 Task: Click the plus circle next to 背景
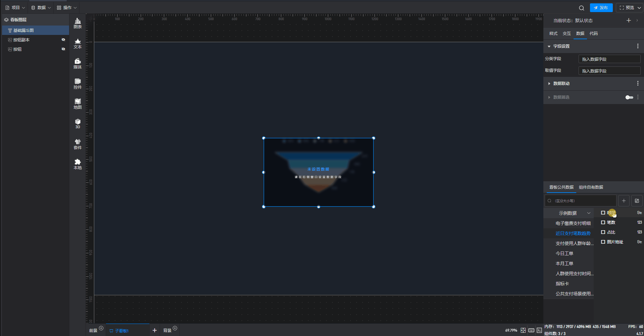tap(175, 328)
